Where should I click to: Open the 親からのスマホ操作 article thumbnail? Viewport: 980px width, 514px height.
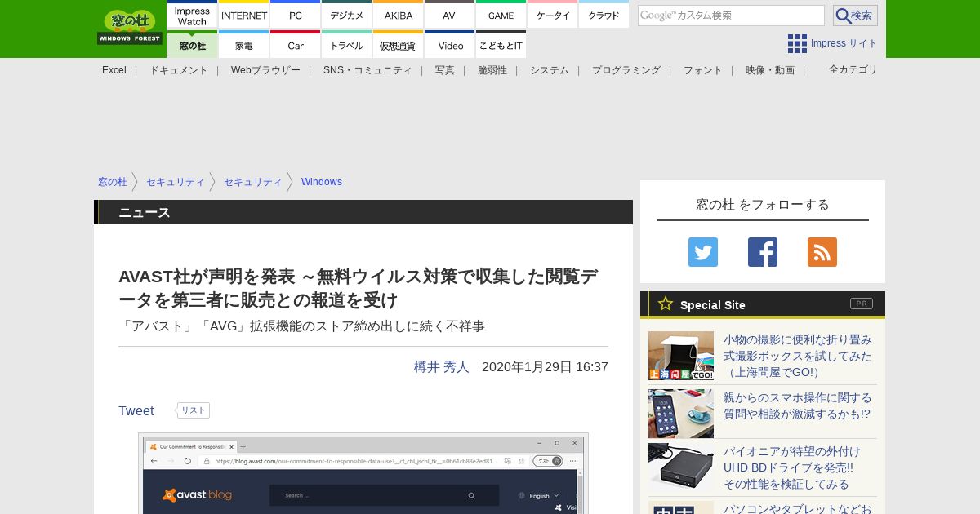click(x=681, y=414)
